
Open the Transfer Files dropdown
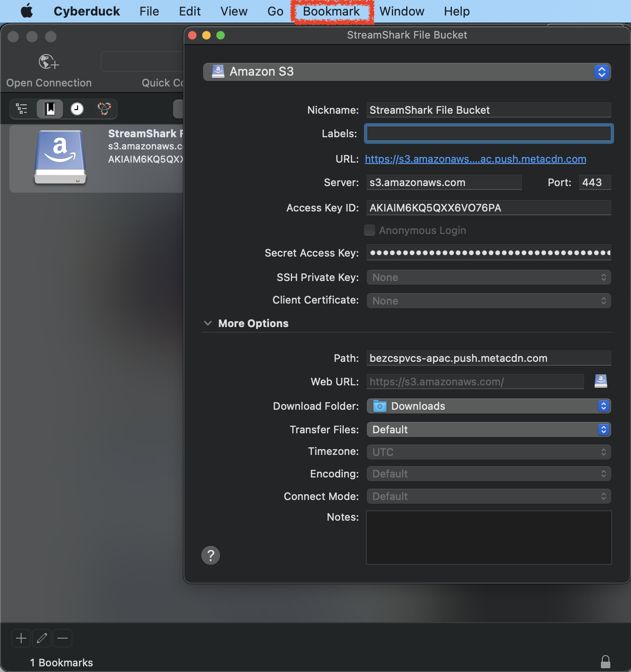click(x=489, y=430)
